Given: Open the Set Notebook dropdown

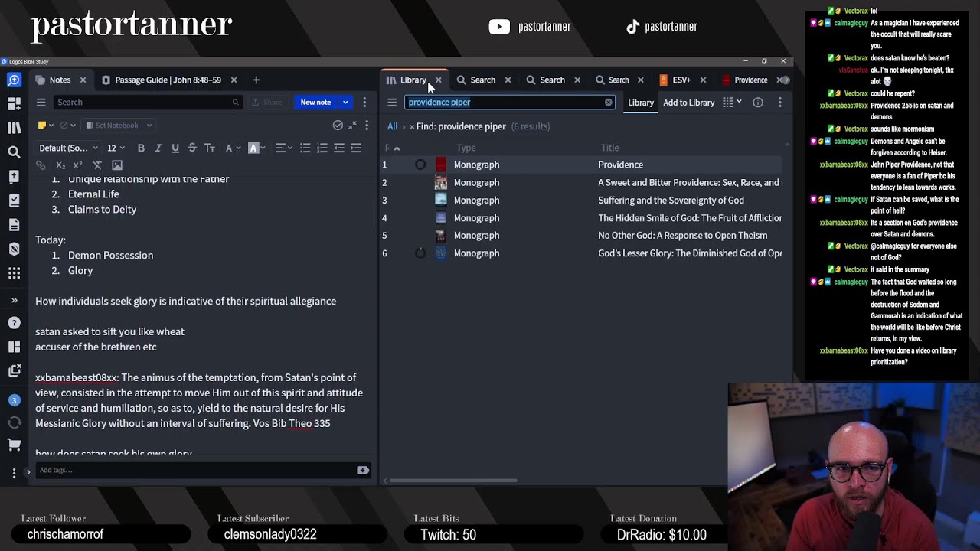Looking at the screenshot, I should 119,126.
